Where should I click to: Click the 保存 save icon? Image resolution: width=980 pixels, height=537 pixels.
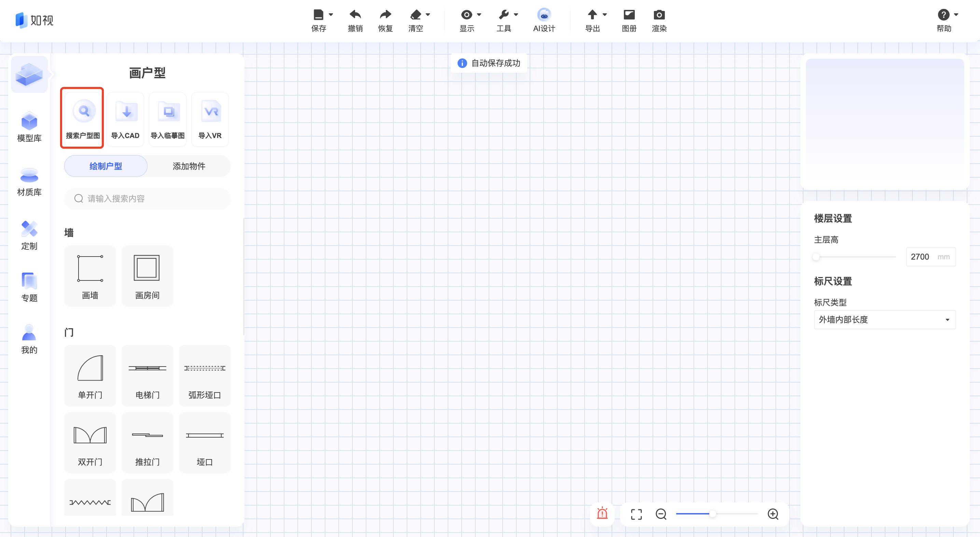318,15
